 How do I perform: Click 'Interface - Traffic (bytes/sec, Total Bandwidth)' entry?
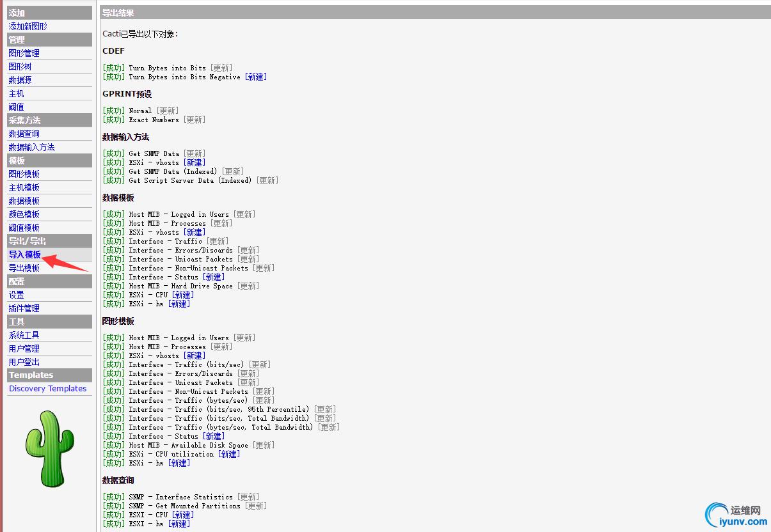click(221, 427)
